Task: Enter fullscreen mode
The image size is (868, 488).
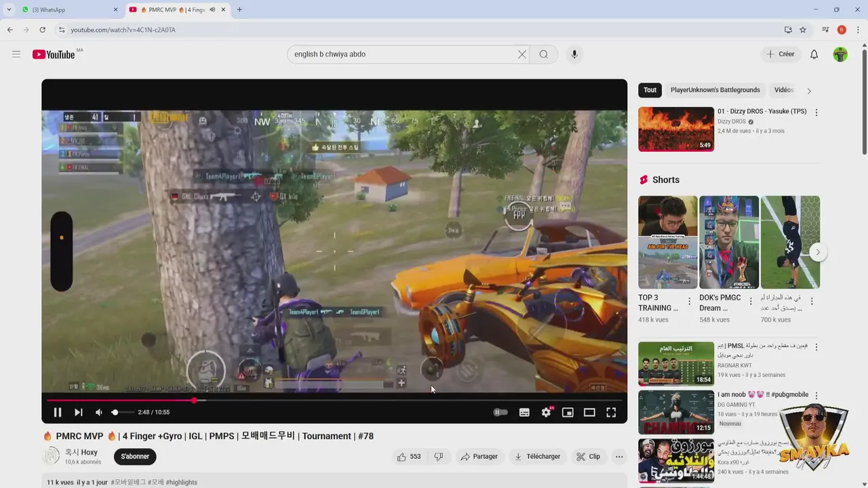Action: (611, 412)
